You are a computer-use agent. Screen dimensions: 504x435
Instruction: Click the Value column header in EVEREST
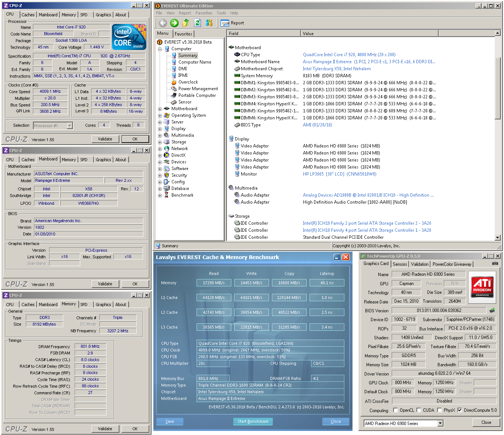pyautogui.click(x=369, y=33)
